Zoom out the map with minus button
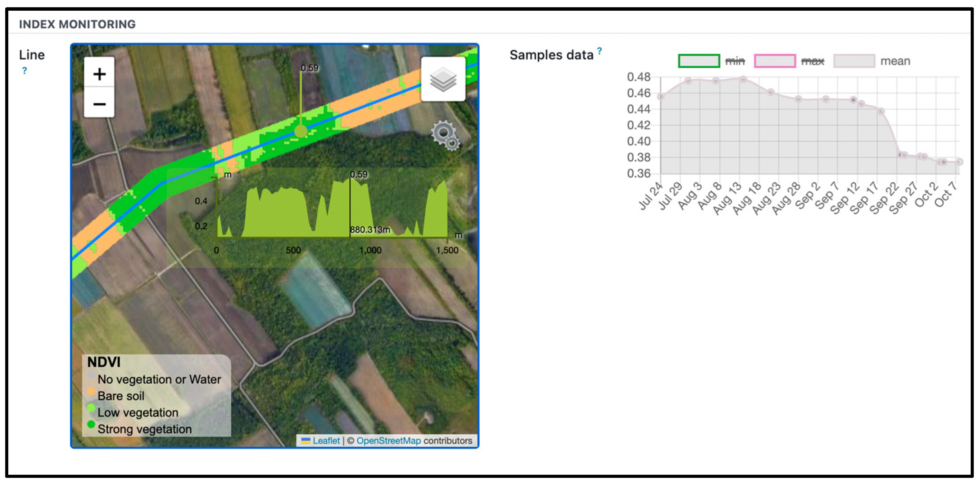This screenshot has width=980, height=482. [99, 104]
